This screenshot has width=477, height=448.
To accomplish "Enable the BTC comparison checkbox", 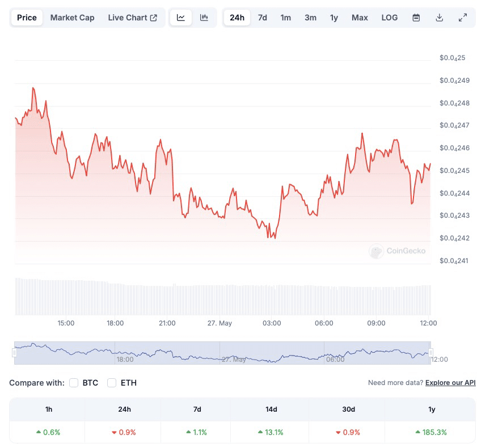I will (74, 383).
